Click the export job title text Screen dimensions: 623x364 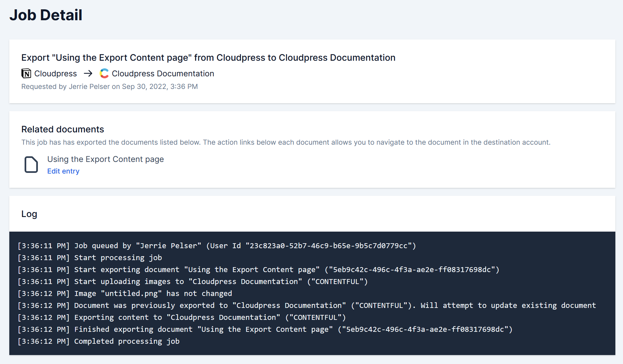pyautogui.click(x=208, y=58)
